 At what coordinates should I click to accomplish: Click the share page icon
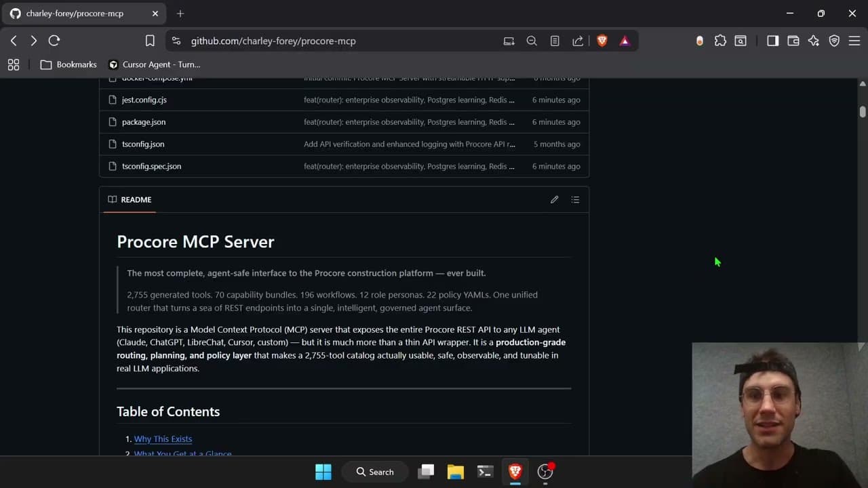pos(578,41)
